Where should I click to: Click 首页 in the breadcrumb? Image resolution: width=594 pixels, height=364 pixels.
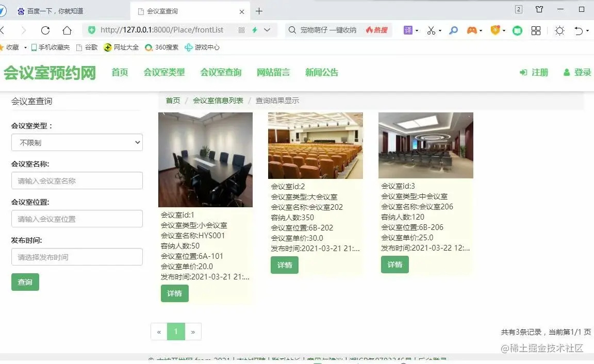point(173,101)
